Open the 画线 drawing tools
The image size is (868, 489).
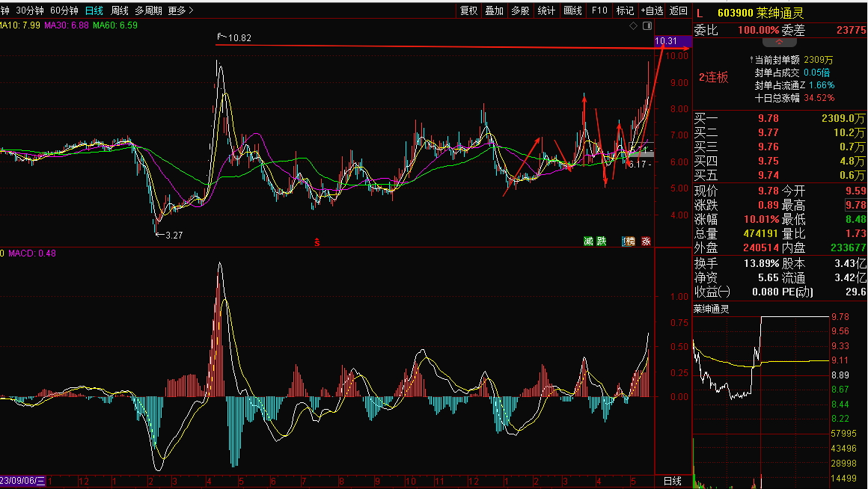(572, 10)
